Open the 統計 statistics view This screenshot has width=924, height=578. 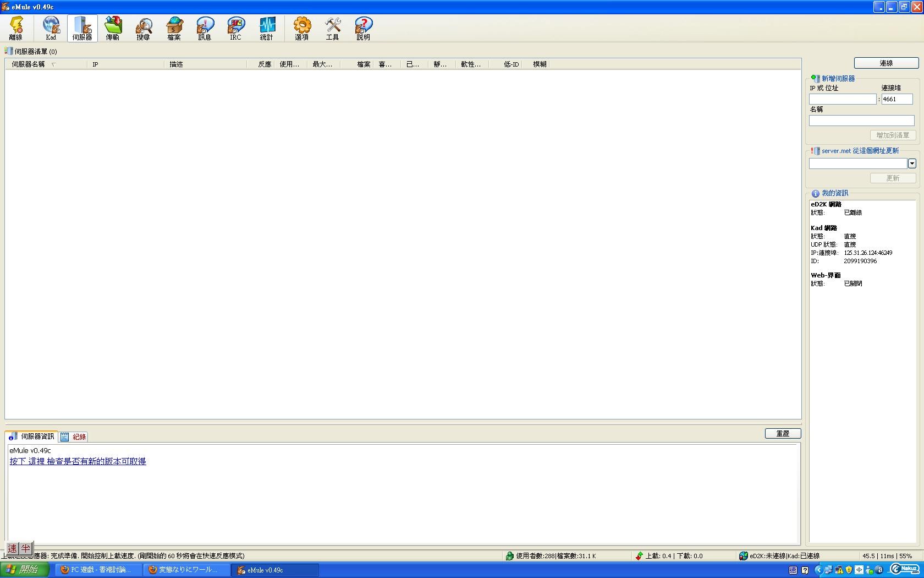click(267, 28)
